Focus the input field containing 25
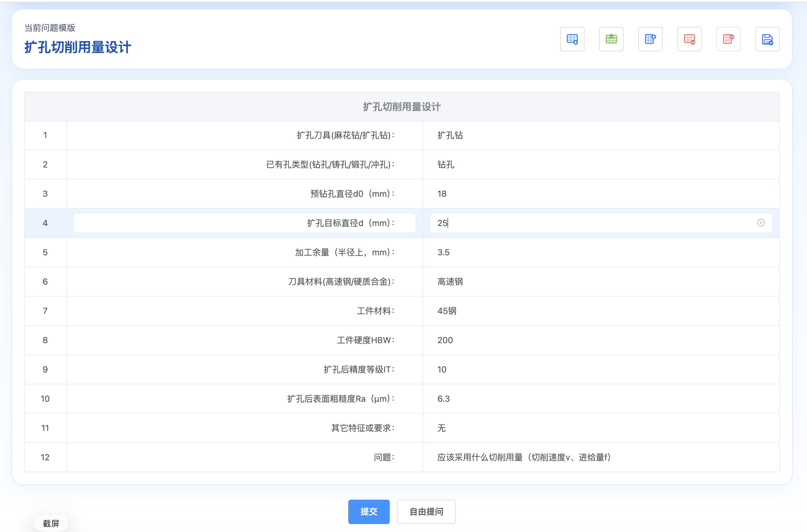Image resolution: width=807 pixels, height=532 pixels. 601,223
